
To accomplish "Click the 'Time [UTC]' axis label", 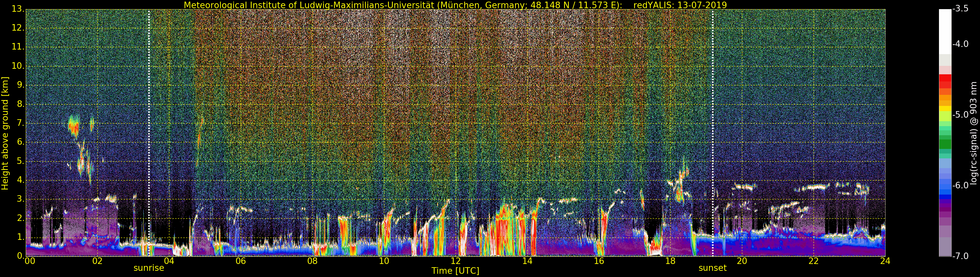I will 455,271.
